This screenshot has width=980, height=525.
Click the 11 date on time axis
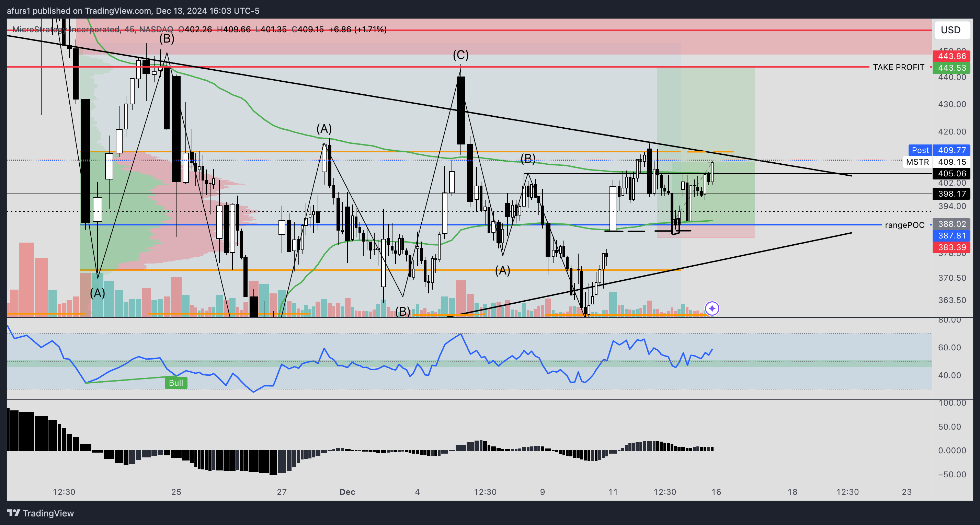coord(613,492)
